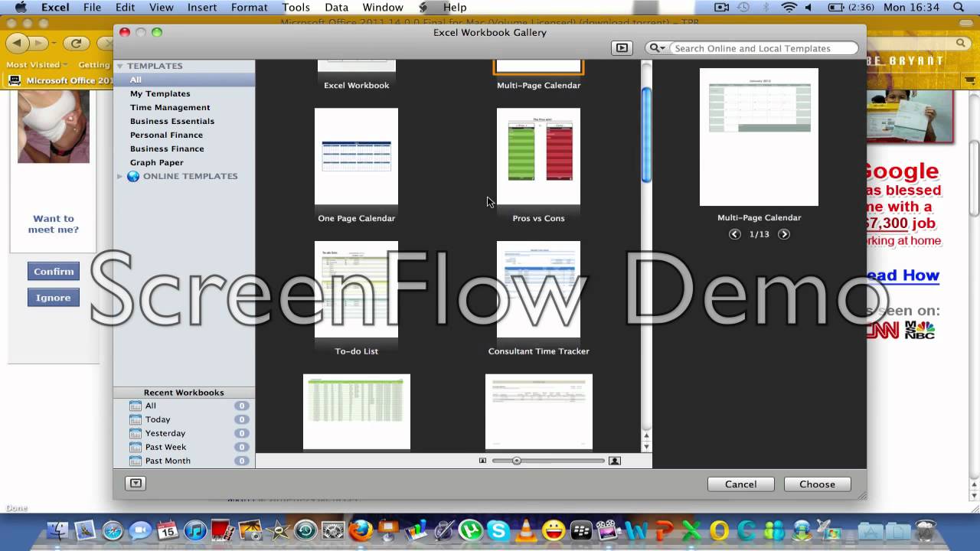980x551 pixels.
Task: Select the Consultant Time Tracker template
Action: click(x=538, y=289)
